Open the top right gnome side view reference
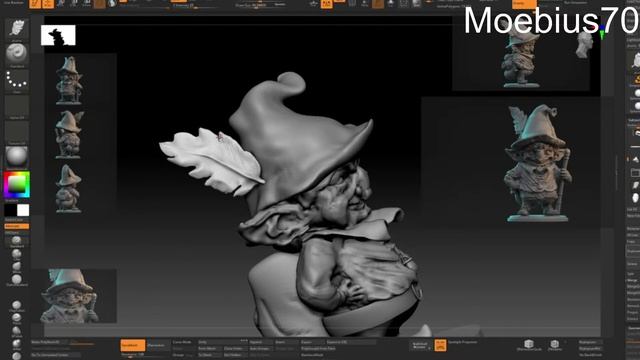 tap(521, 57)
